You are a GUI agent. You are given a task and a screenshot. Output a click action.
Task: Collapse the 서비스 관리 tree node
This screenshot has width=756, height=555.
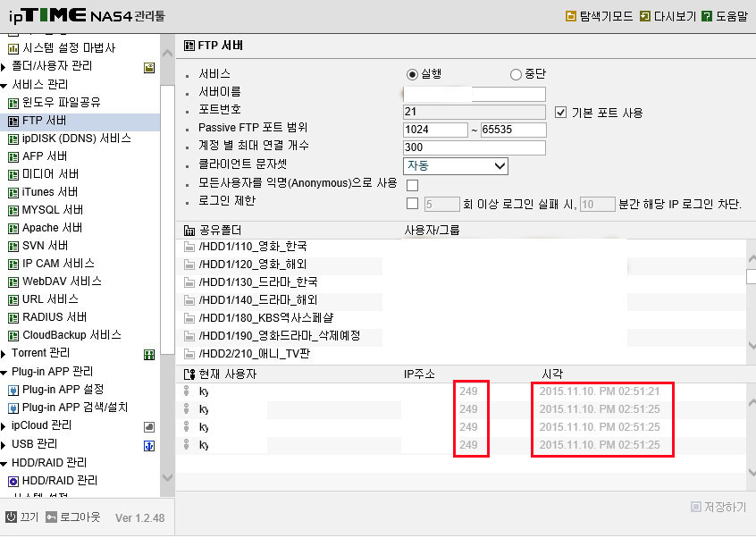click(4, 85)
